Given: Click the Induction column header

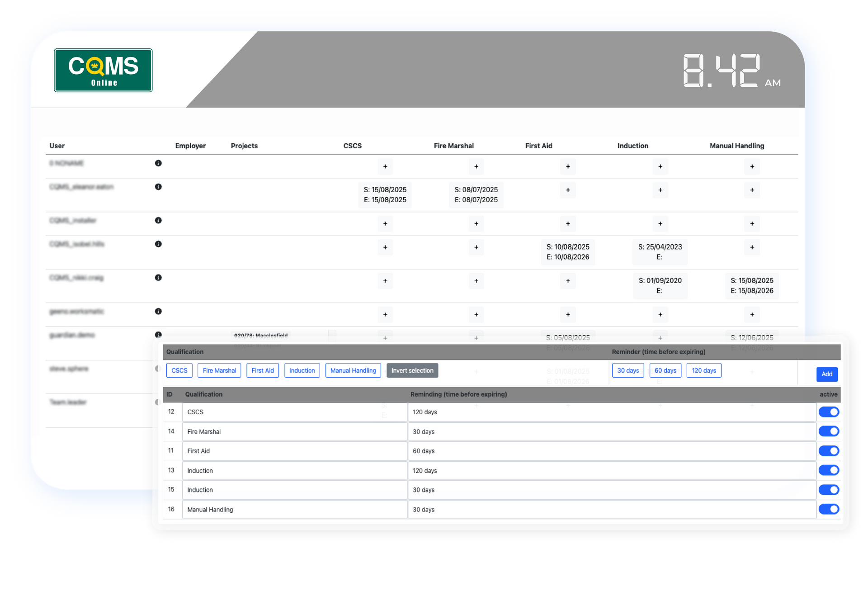Looking at the screenshot, I should pyautogui.click(x=632, y=146).
